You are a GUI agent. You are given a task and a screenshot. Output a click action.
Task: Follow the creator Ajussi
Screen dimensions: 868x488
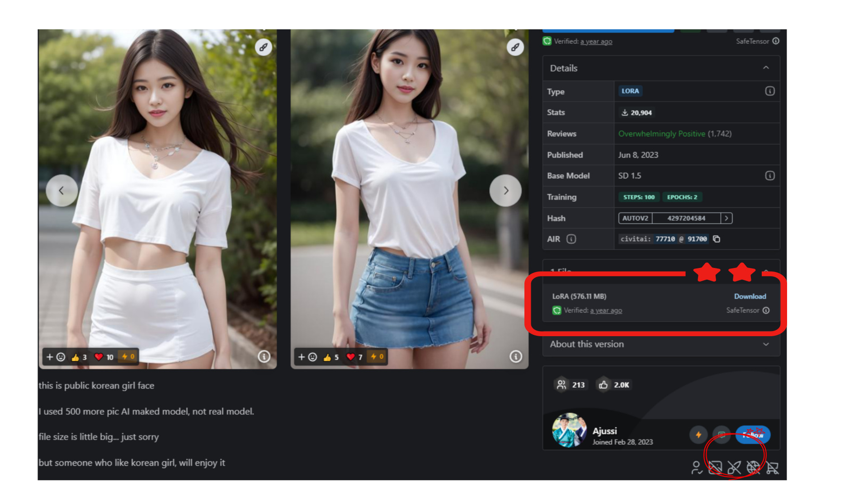[x=753, y=435]
